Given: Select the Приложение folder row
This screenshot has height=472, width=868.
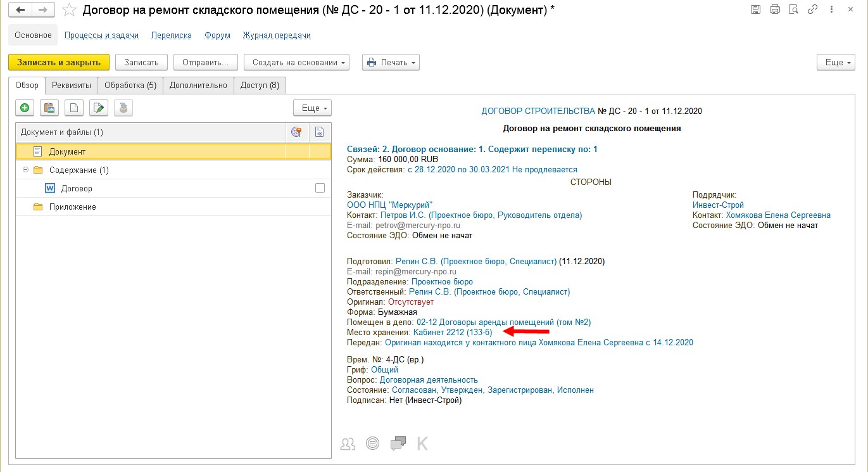Looking at the screenshot, I should 173,207.
